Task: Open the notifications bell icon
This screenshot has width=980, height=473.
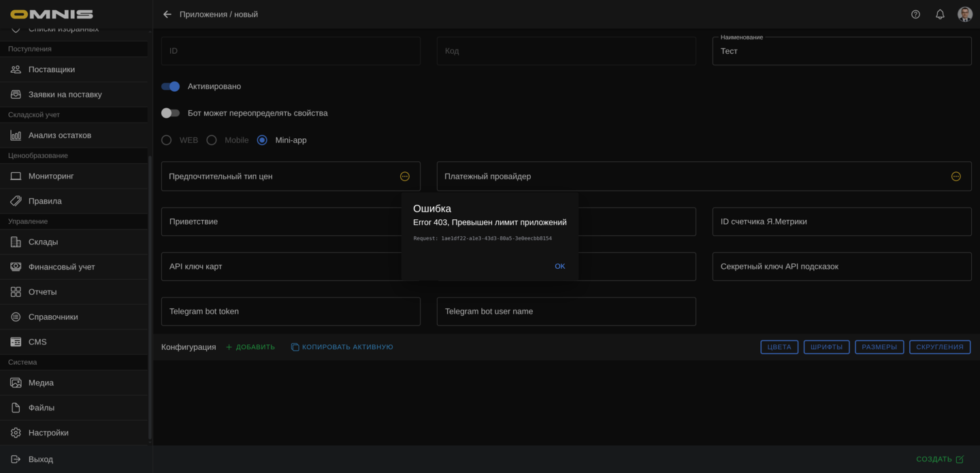Action: [x=940, y=14]
